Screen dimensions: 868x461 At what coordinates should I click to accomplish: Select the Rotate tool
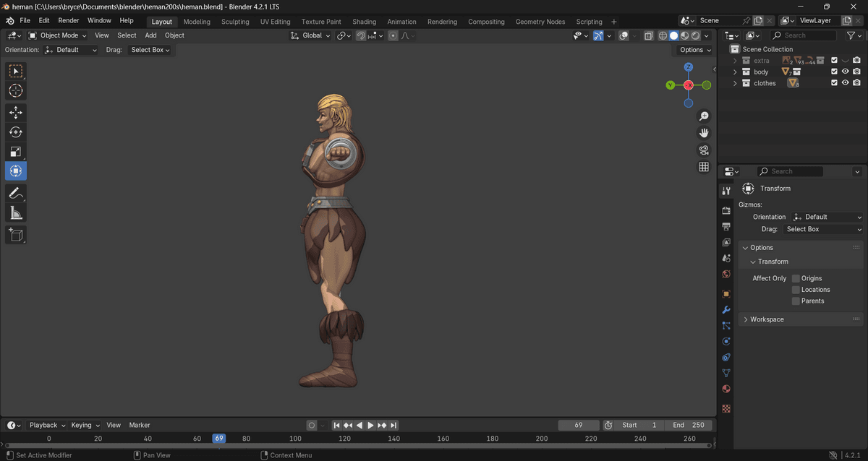[16, 132]
